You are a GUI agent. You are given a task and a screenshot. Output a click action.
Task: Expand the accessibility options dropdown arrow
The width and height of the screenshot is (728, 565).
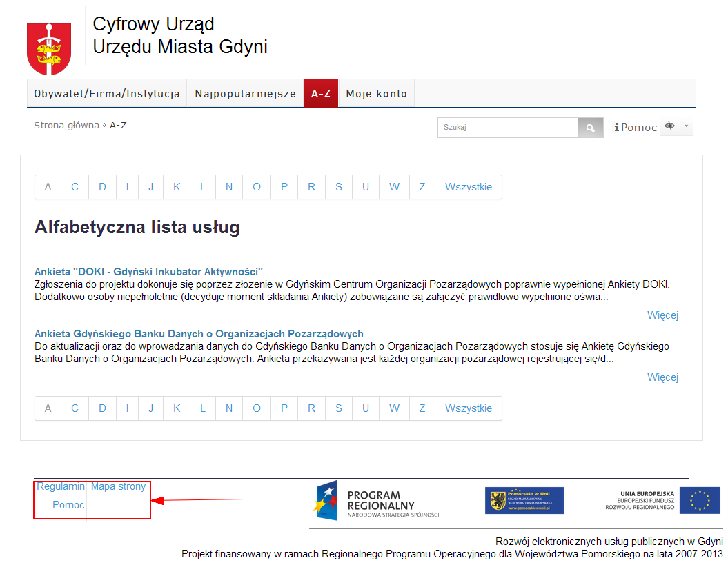[x=686, y=126]
